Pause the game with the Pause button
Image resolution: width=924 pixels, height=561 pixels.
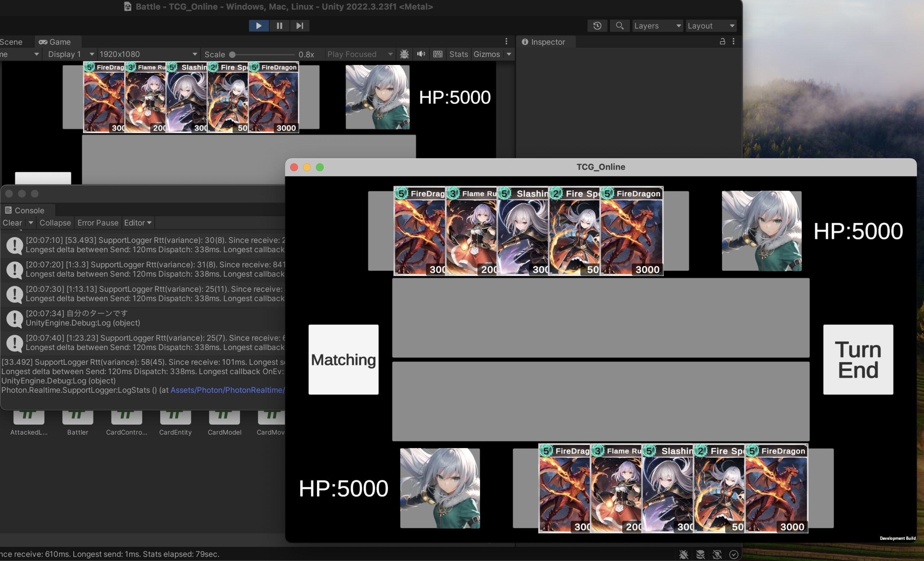279,26
